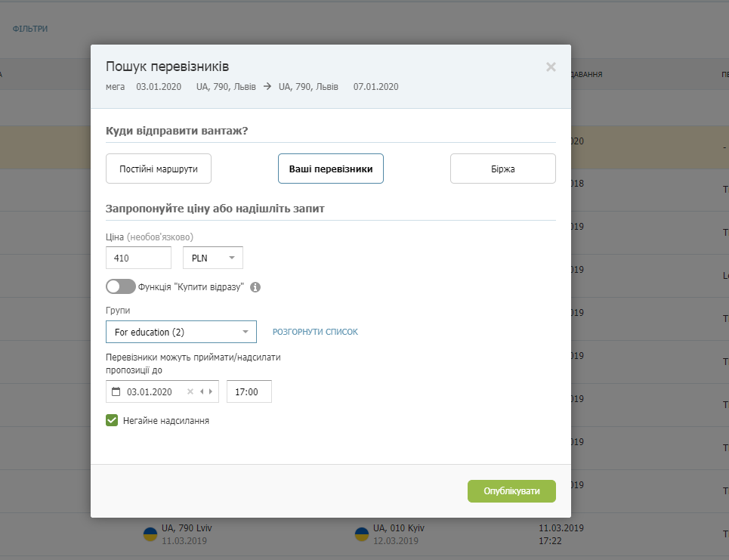
Task: Click "07.01.2020" date in dialog header
Action: pyautogui.click(x=375, y=87)
